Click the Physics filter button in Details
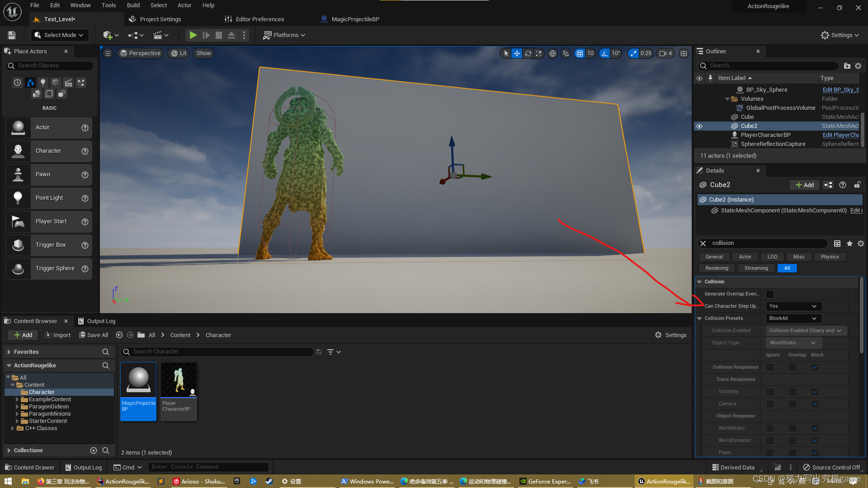The image size is (868, 488). point(830,257)
